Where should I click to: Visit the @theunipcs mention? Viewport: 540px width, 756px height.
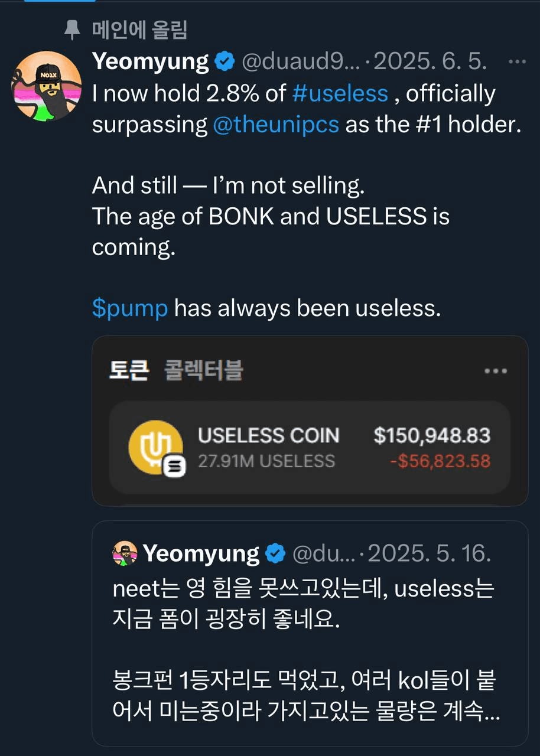point(275,125)
